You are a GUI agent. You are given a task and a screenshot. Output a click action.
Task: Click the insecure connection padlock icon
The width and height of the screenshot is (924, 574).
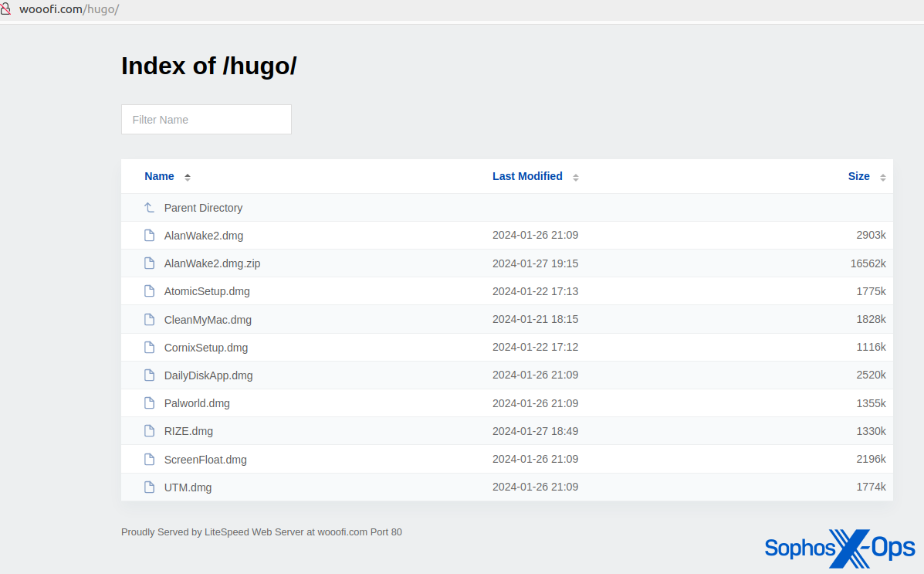[5, 9]
